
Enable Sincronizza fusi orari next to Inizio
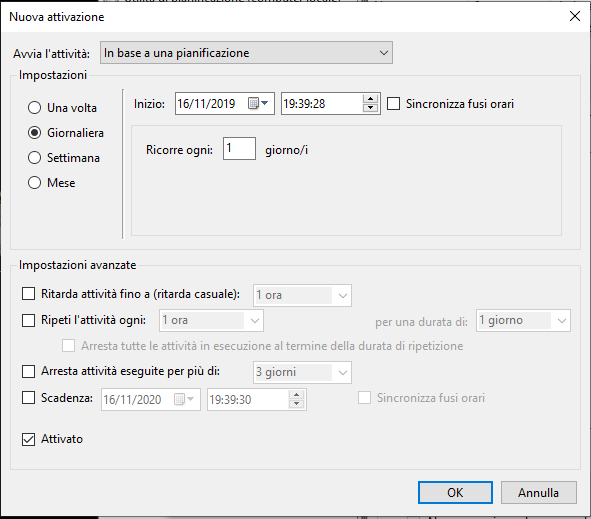pos(393,104)
